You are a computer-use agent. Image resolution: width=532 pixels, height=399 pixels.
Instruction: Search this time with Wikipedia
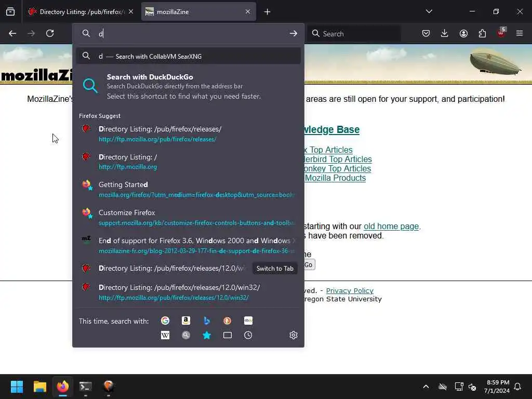point(165,335)
